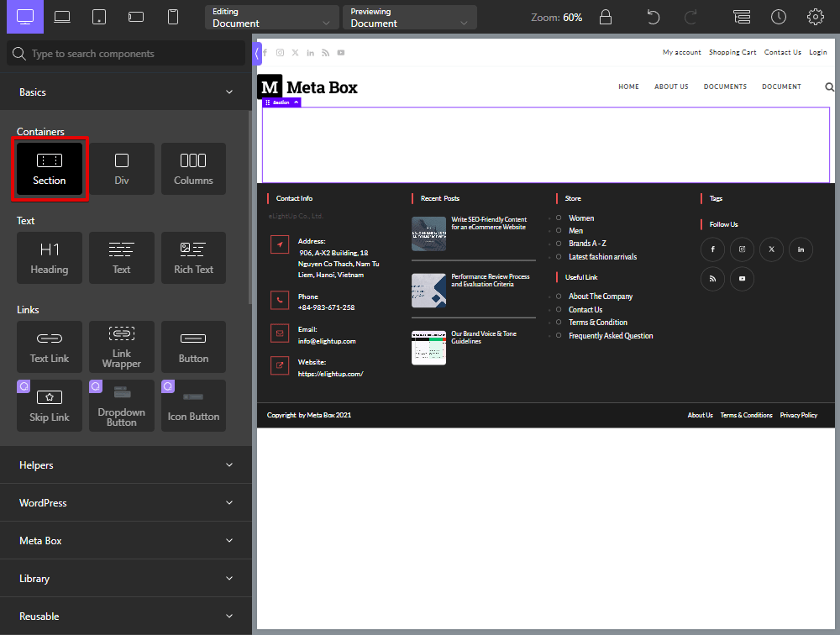Viewport: 840px width, 635px height.
Task: Open the HOME navigation item
Action: click(628, 87)
